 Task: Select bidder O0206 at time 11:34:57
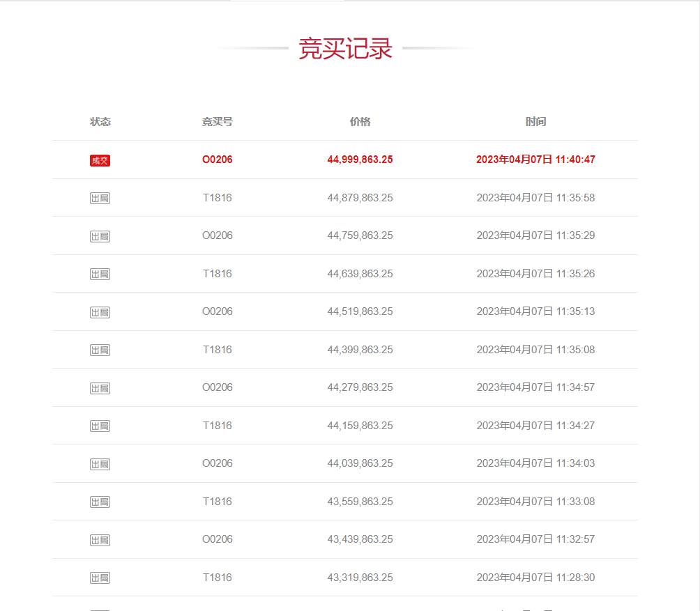pyautogui.click(x=218, y=387)
